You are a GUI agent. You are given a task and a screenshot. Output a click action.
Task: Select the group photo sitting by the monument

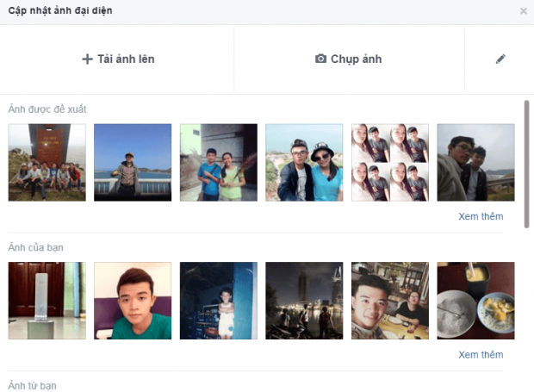[x=47, y=162]
